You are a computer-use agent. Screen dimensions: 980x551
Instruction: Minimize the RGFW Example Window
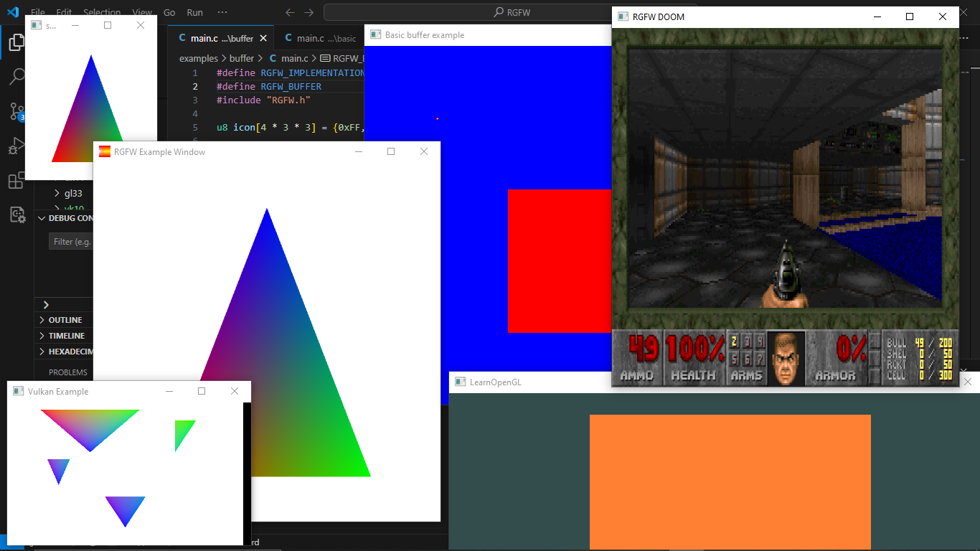pyautogui.click(x=359, y=151)
